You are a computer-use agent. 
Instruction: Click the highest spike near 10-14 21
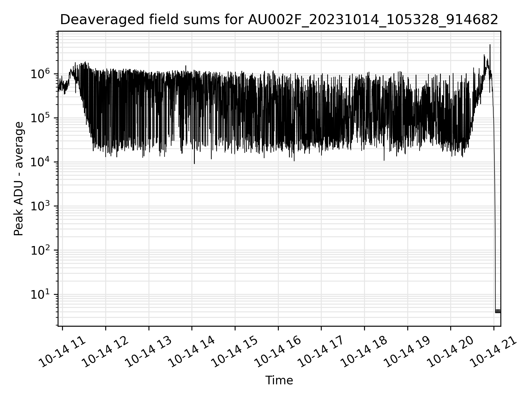tap(490, 45)
